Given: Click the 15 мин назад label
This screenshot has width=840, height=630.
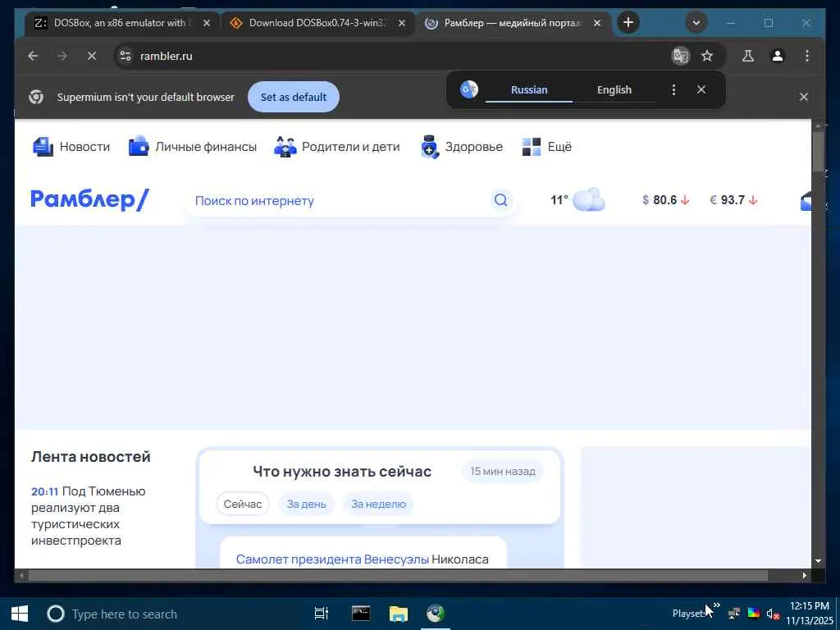Looking at the screenshot, I should coord(503,472).
